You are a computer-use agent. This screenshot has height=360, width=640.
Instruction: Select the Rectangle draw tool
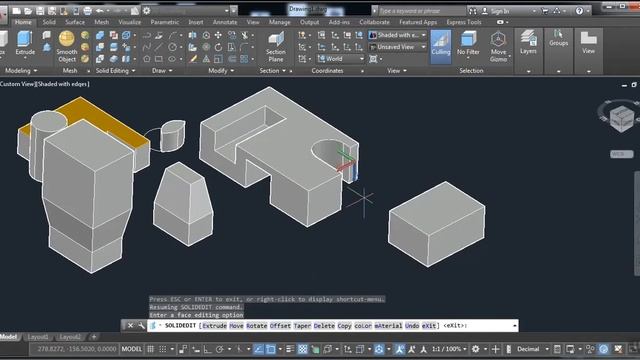tap(159, 59)
